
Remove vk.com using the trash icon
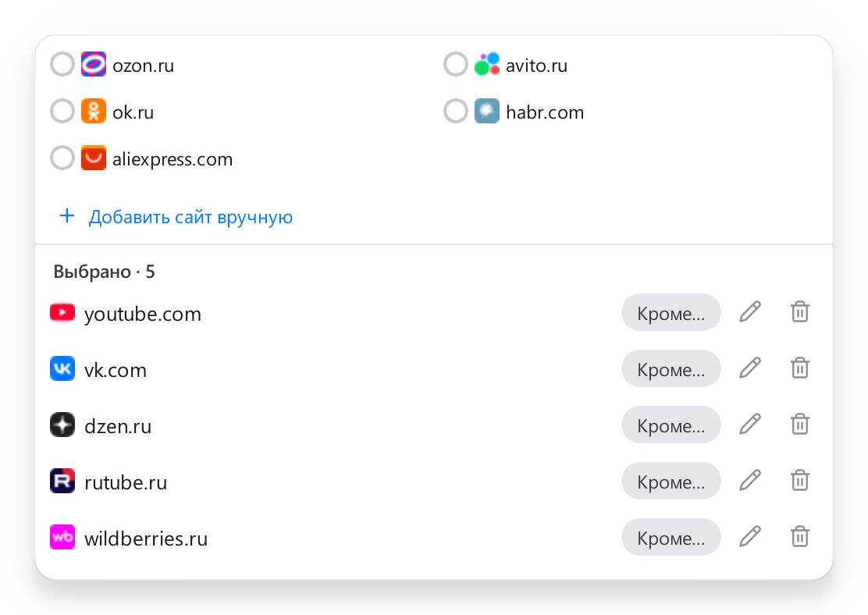click(x=800, y=368)
